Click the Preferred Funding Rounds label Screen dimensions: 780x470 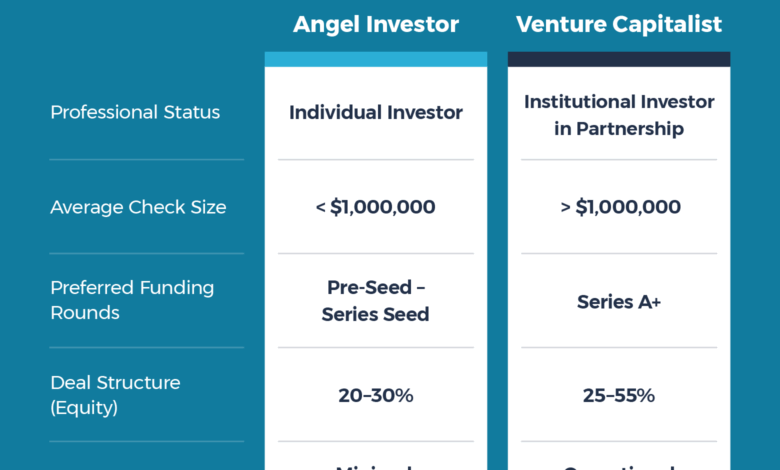[x=132, y=300]
